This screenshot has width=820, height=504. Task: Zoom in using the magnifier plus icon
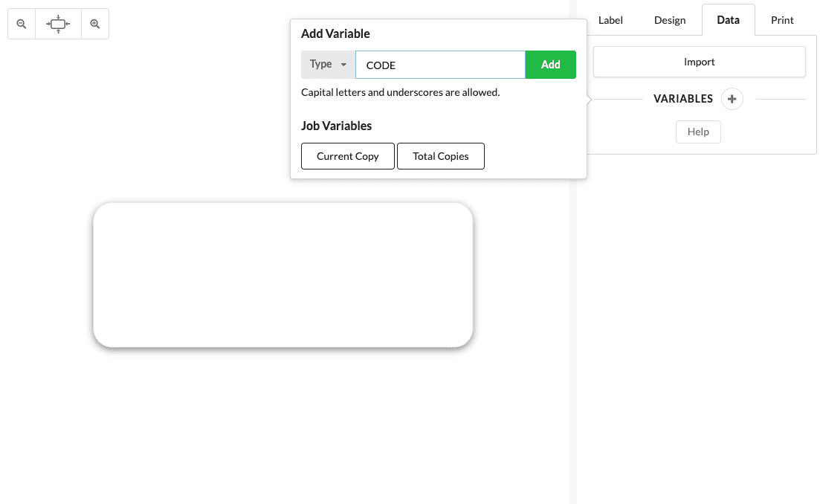(x=94, y=23)
